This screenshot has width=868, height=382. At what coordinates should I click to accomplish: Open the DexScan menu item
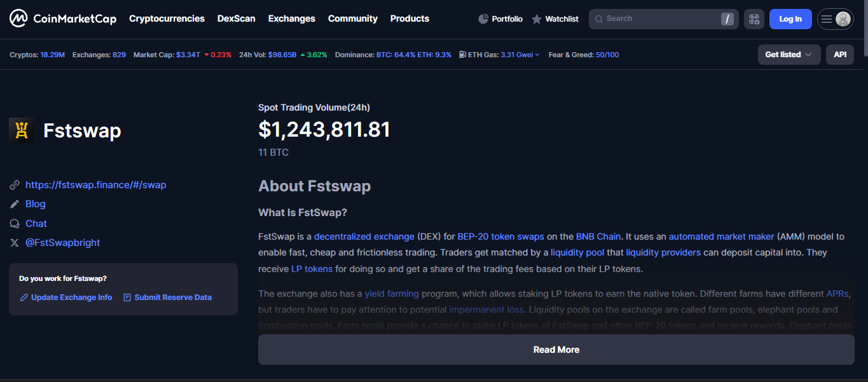click(x=236, y=18)
